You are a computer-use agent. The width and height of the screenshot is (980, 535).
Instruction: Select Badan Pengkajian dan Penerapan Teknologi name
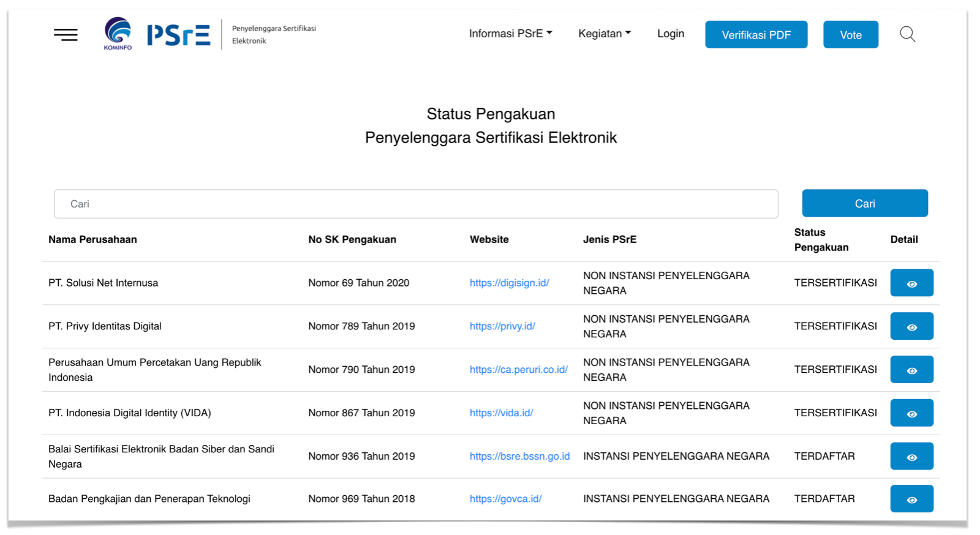149,499
